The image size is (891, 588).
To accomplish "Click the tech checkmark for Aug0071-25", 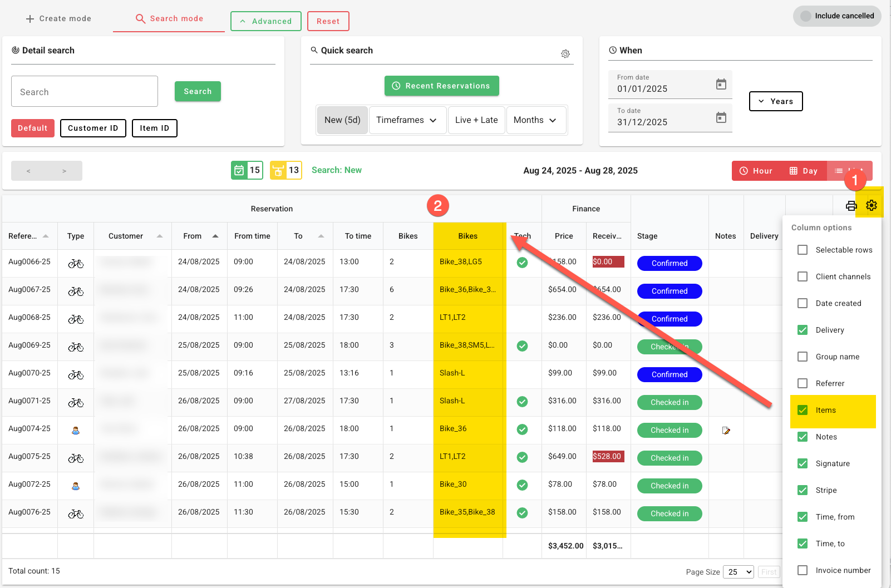I will coord(522,402).
